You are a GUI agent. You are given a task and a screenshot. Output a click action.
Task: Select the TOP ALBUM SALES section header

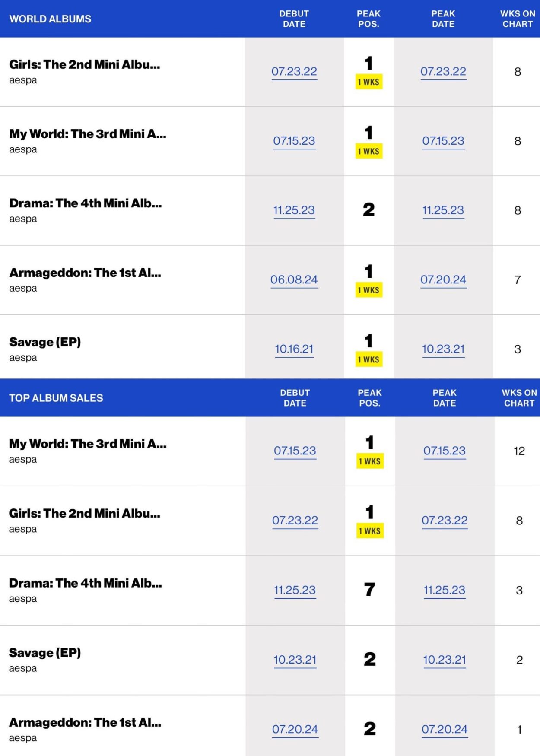tap(56, 398)
